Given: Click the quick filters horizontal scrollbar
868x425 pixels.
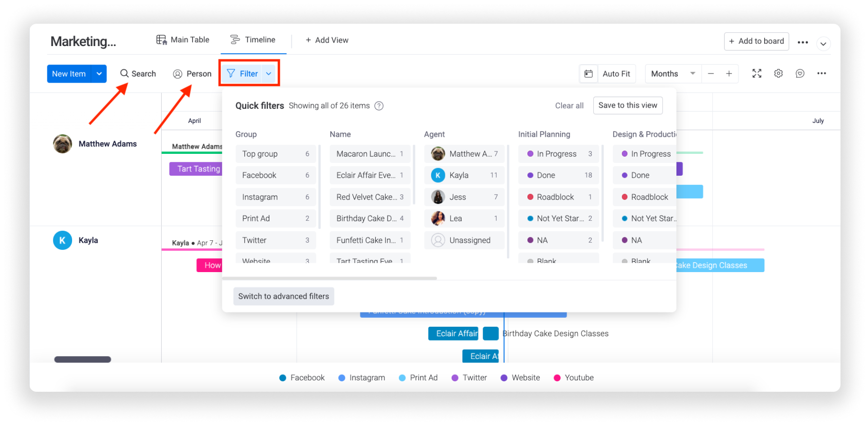Looking at the screenshot, I should (x=329, y=278).
